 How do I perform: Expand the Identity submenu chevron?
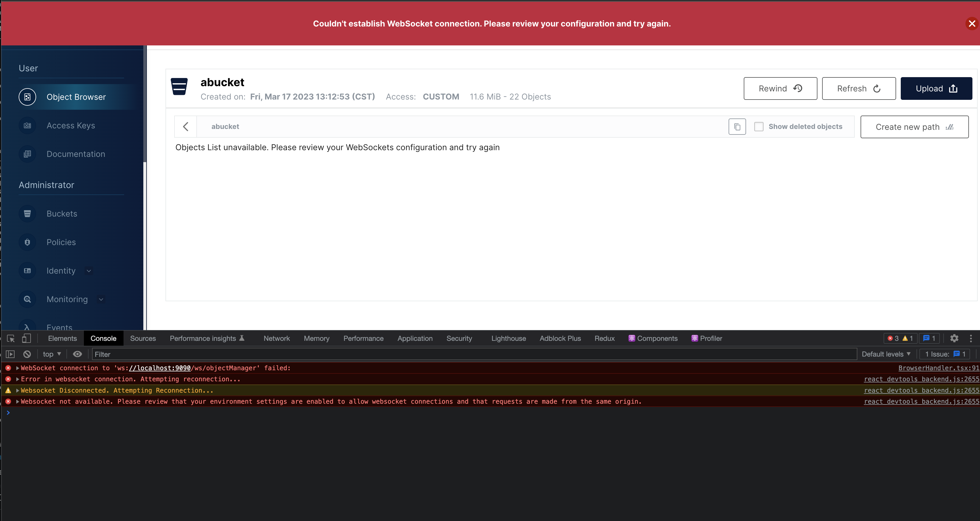coord(89,271)
